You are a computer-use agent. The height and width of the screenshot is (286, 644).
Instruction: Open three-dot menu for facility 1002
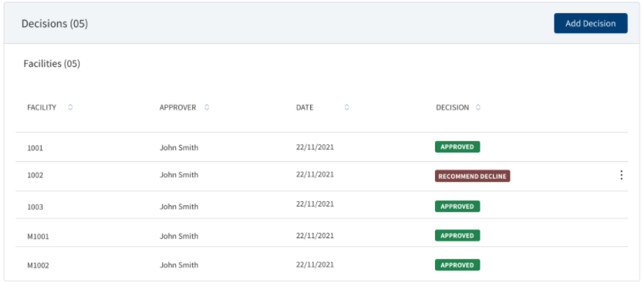(x=622, y=175)
